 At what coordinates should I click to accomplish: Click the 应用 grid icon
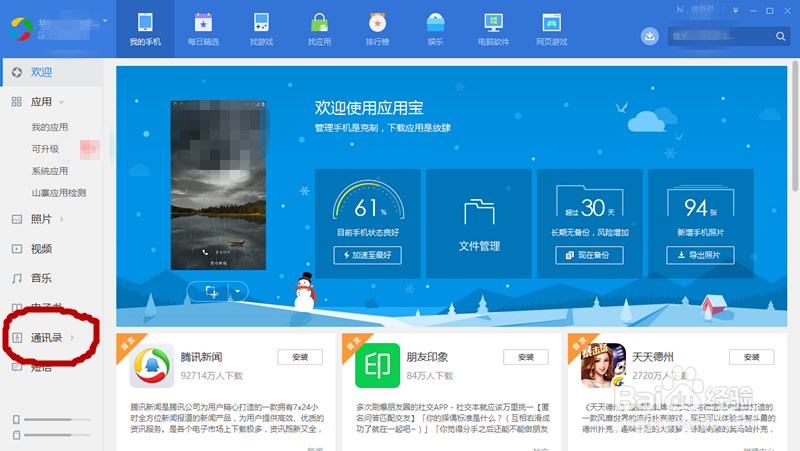point(17,102)
